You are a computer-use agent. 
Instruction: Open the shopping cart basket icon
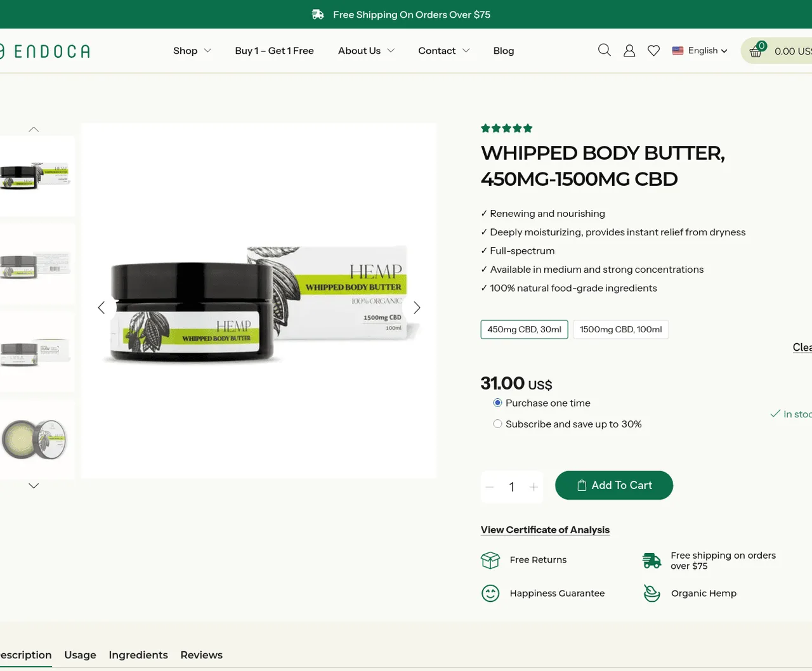(756, 51)
